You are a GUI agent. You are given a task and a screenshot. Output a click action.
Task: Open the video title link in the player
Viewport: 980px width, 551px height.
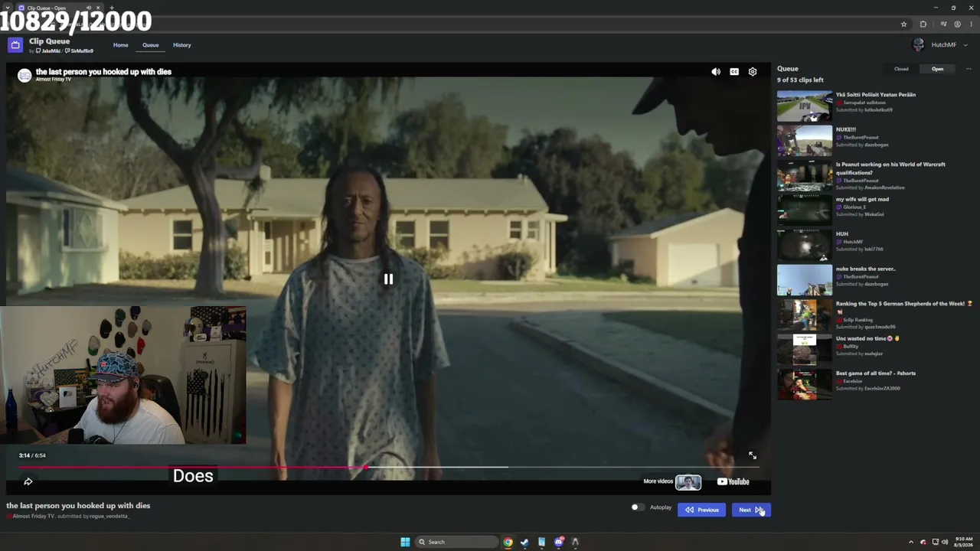pos(103,72)
